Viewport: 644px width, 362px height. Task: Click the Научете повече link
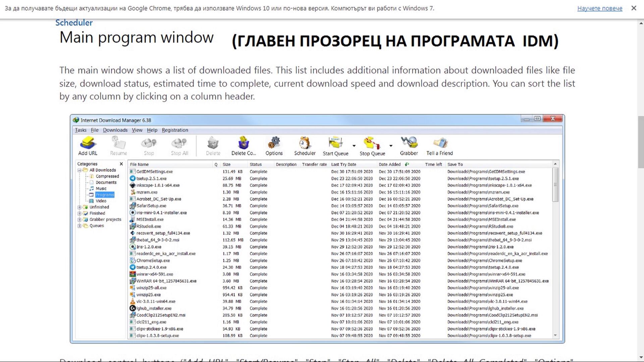coord(600,8)
